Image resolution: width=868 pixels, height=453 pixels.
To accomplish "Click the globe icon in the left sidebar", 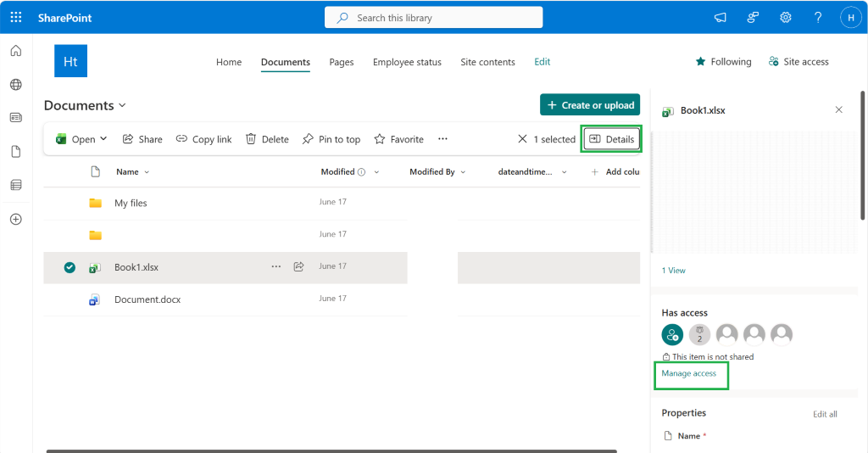I will click(x=16, y=85).
